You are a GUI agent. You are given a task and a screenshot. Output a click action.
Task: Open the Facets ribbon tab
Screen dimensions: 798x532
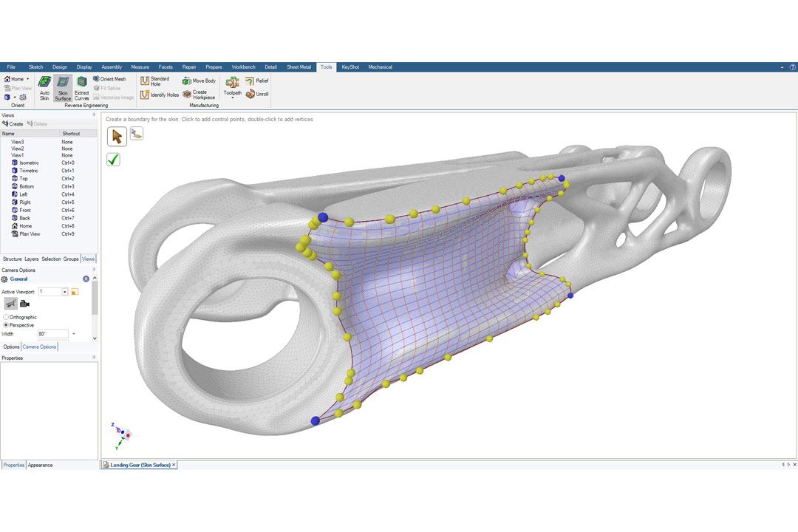point(166,67)
